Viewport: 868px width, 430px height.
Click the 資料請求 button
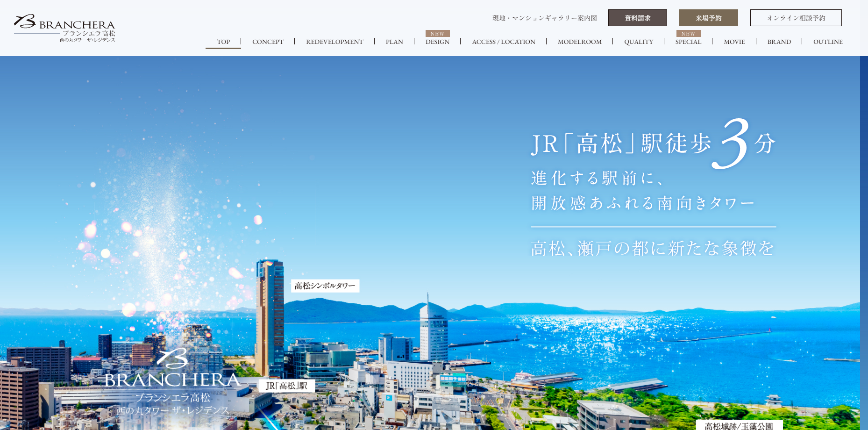(x=638, y=18)
